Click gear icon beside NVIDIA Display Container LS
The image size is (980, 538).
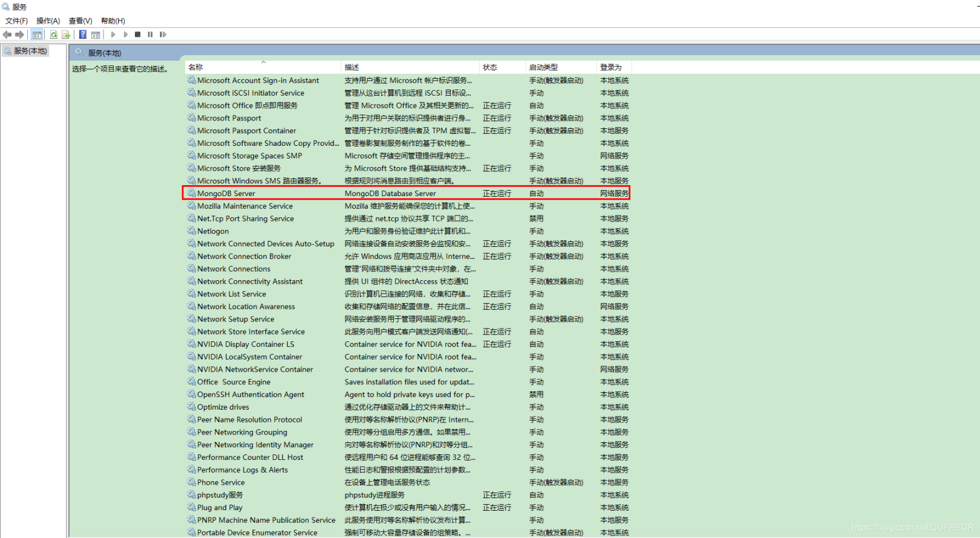click(x=192, y=344)
